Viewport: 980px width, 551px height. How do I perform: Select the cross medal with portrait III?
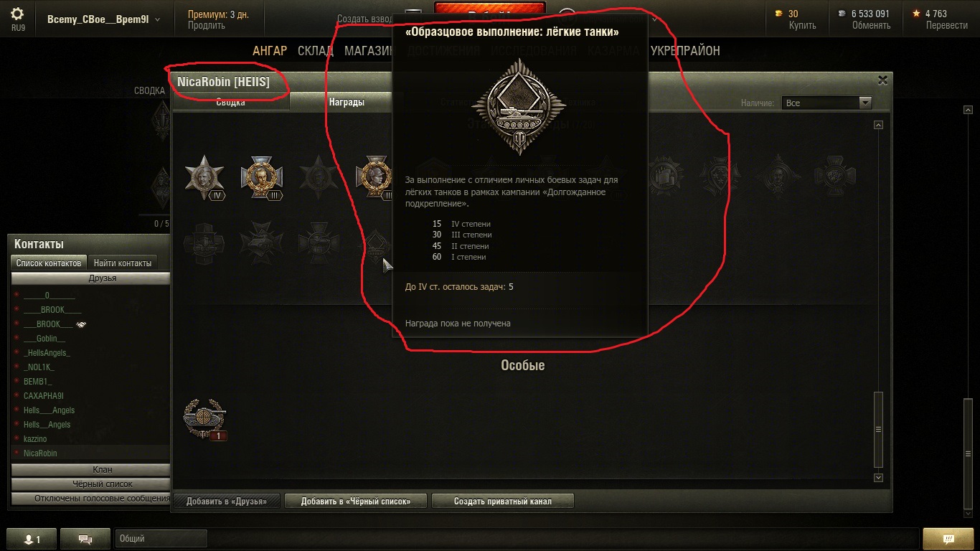262,177
